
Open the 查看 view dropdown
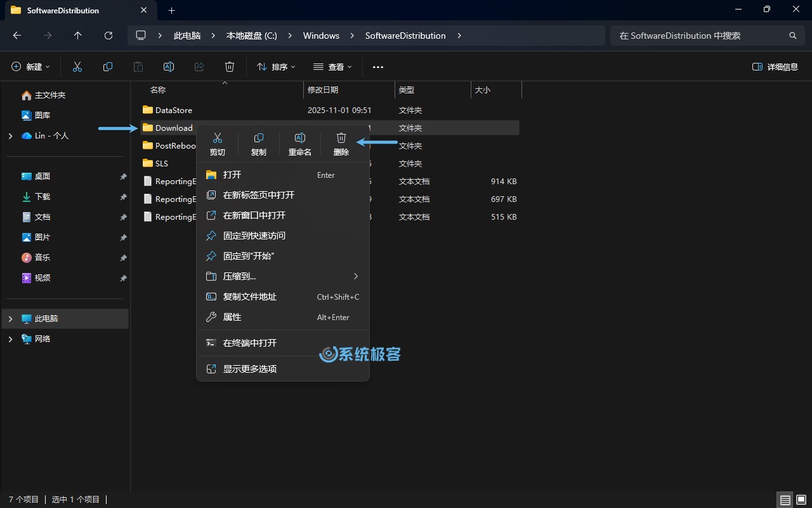point(332,67)
